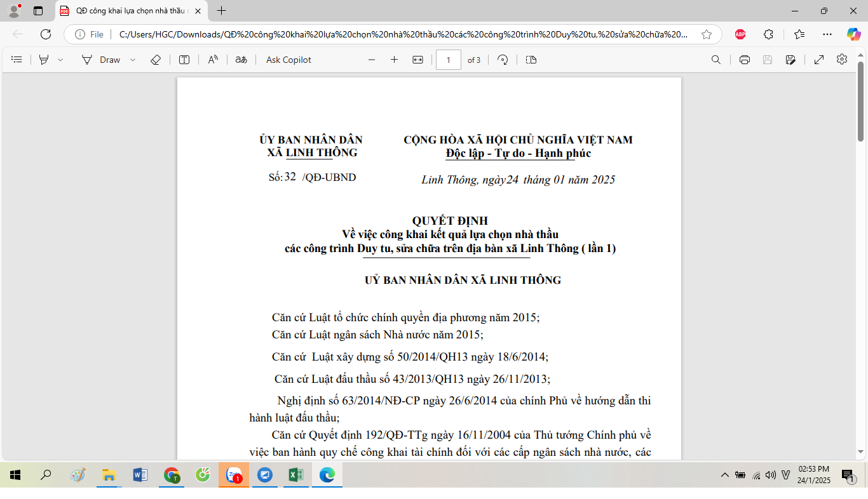868x499 pixels.
Task: Click Ask Copilot
Action: [288, 60]
